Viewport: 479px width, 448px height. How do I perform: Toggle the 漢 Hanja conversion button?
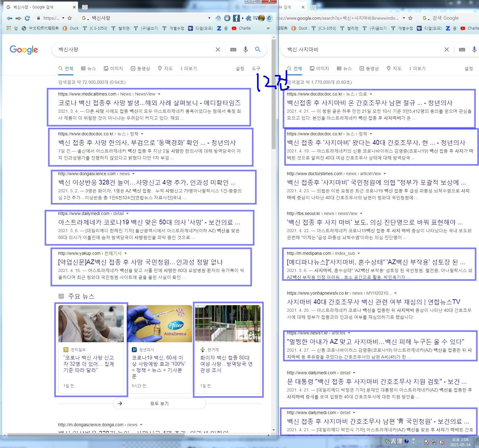(x=399, y=441)
